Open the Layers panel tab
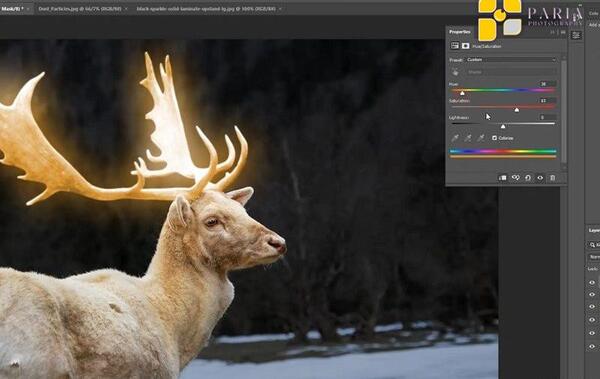The height and width of the screenshot is (379, 600). (594, 230)
